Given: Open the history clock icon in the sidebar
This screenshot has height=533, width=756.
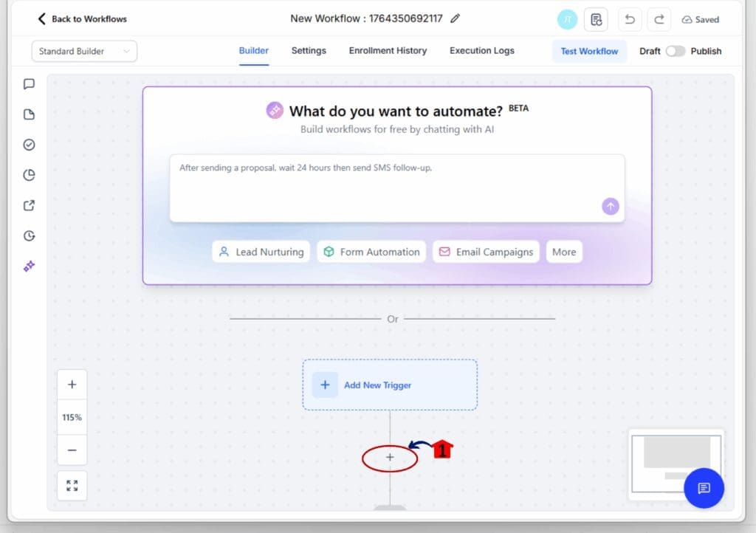Looking at the screenshot, I should pos(28,235).
